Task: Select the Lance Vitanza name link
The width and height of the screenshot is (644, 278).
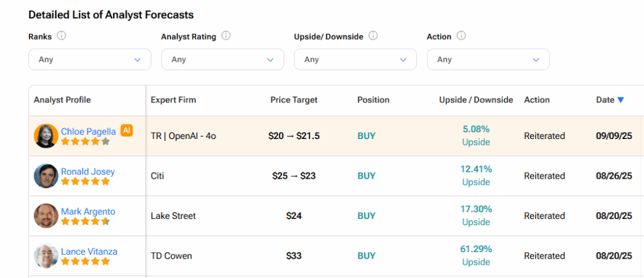Action: coord(89,252)
